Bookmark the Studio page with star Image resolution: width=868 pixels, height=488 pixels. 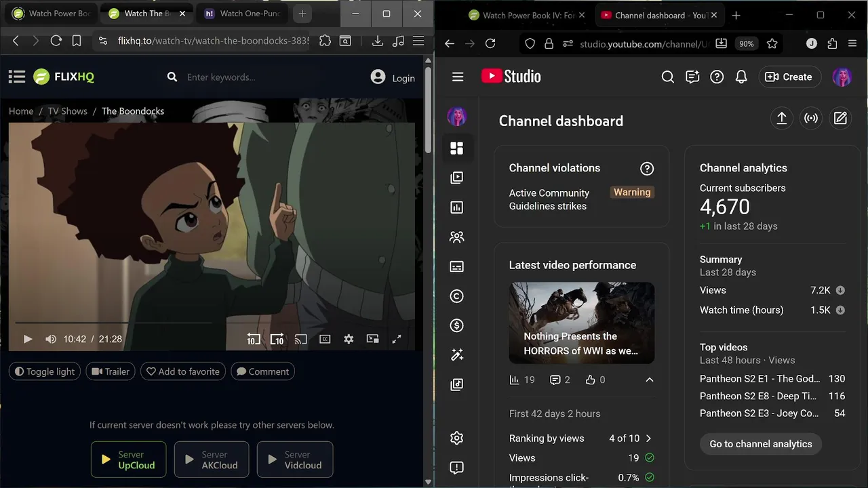[x=772, y=43]
